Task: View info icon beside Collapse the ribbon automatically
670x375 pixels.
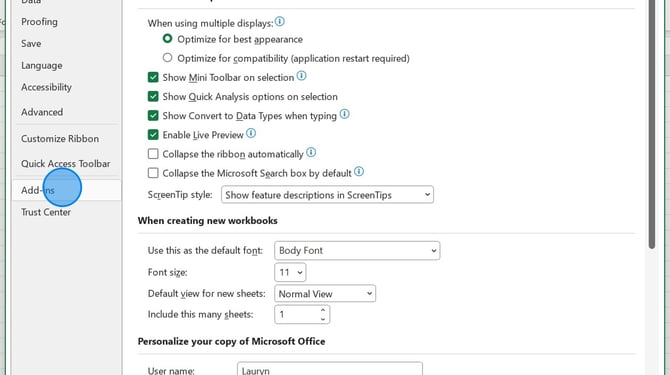Action: click(311, 152)
